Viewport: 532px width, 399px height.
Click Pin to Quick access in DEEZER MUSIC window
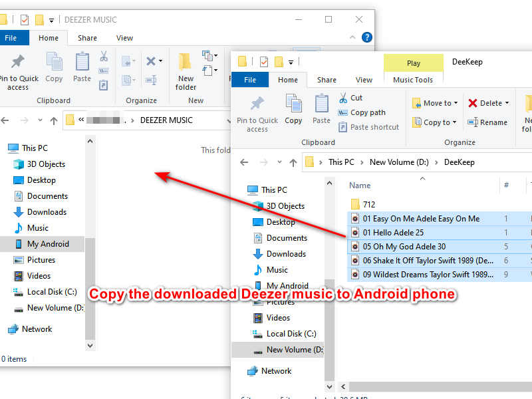pos(19,72)
